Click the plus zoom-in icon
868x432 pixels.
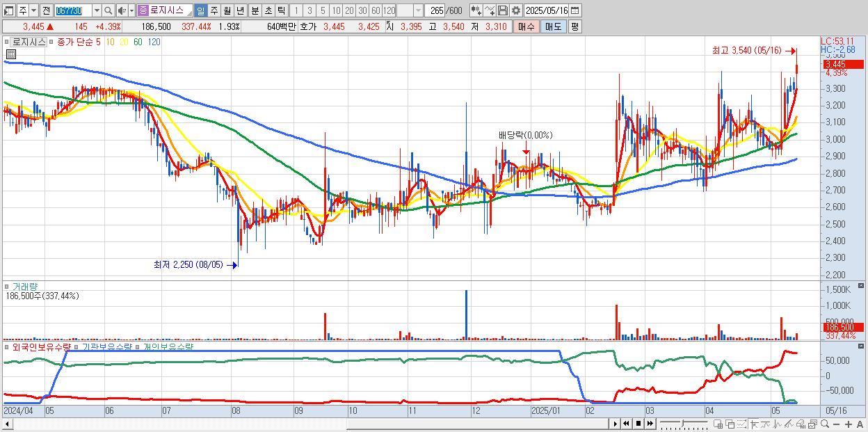tap(849, 424)
